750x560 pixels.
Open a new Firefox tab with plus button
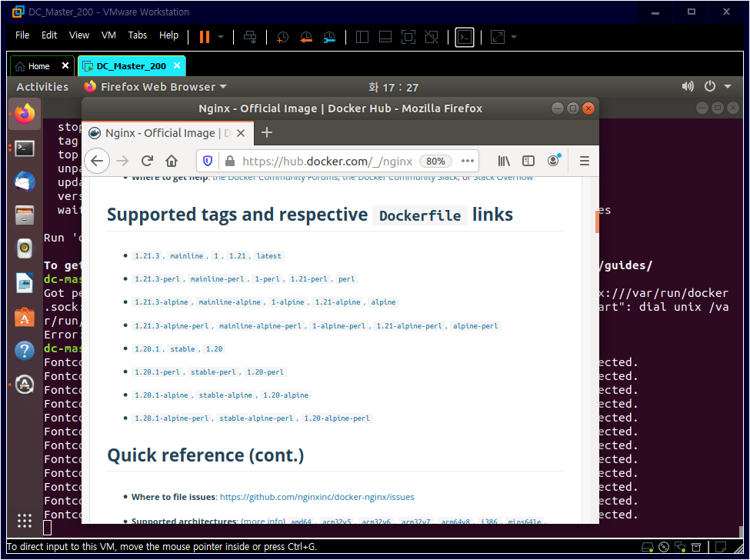click(267, 132)
